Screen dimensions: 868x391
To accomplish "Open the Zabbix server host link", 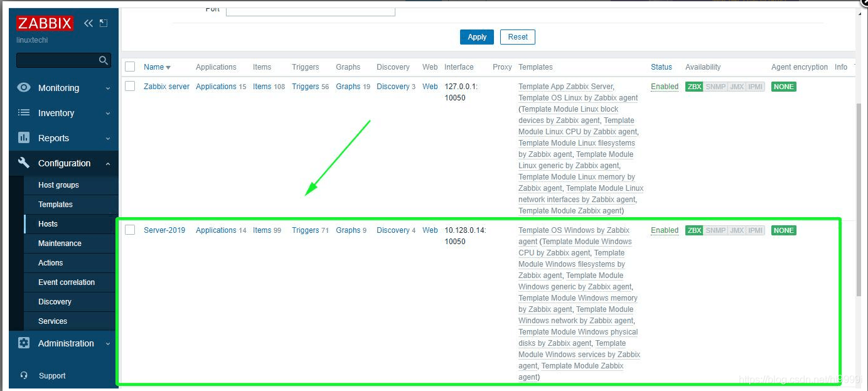I will pos(166,87).
